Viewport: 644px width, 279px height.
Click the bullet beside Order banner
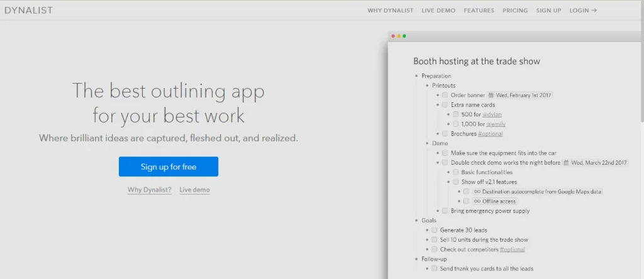coord(438,95)
